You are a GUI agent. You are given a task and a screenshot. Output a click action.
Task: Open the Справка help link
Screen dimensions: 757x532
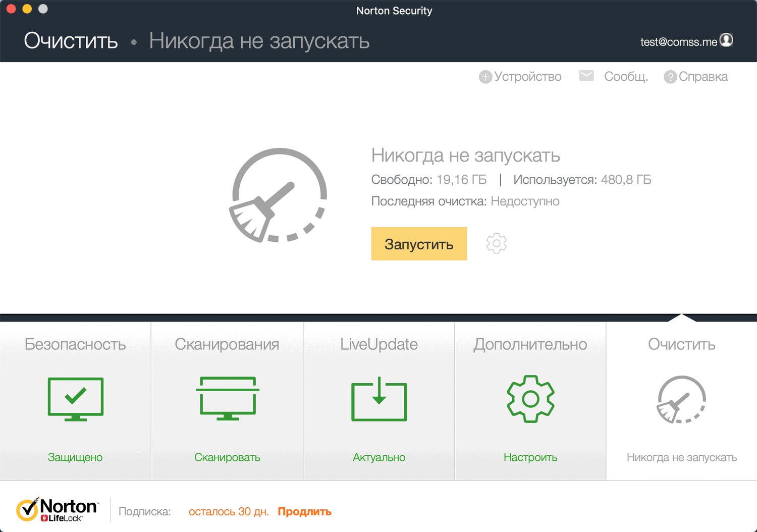[x=703, y=77]
